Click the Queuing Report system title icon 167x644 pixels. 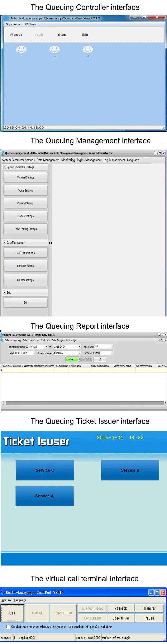[x=1, y=335]
